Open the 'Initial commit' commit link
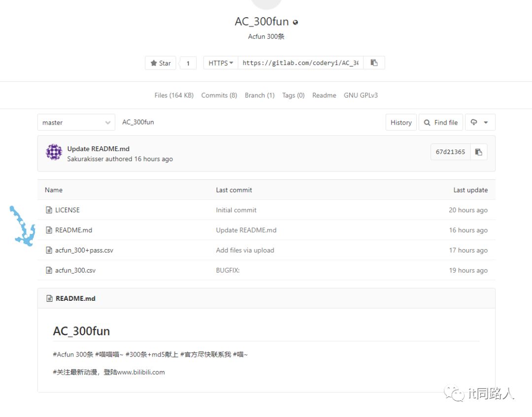Image resolution: width=532 pixels, height=417 pixels. pos(236,210)
